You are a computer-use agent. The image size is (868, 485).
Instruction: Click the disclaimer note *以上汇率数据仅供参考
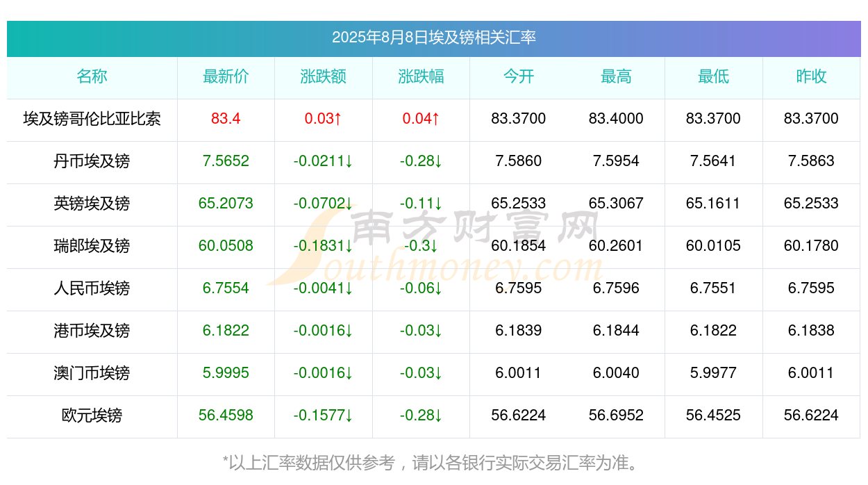click(309, 463)
